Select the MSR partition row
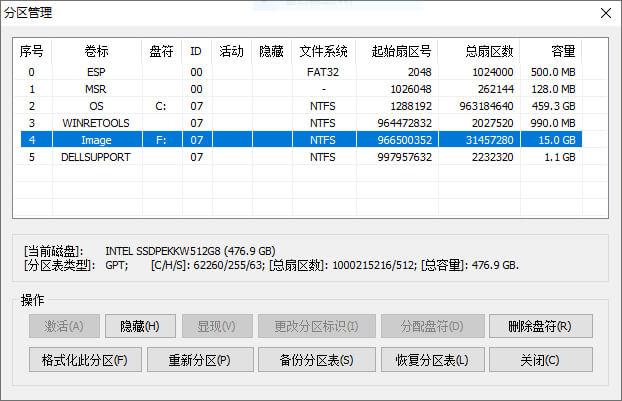 [x=301, y=89]
